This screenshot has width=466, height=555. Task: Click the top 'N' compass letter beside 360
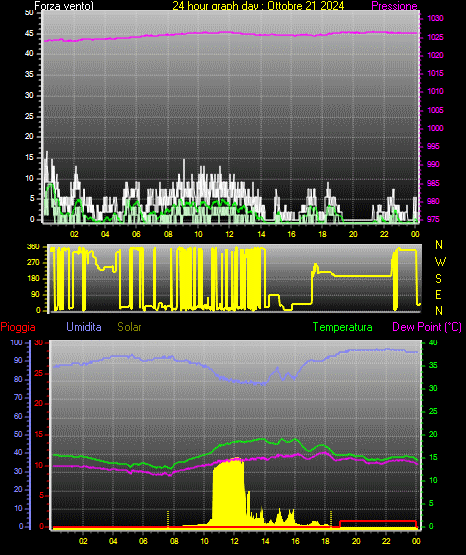pos(439,245)
